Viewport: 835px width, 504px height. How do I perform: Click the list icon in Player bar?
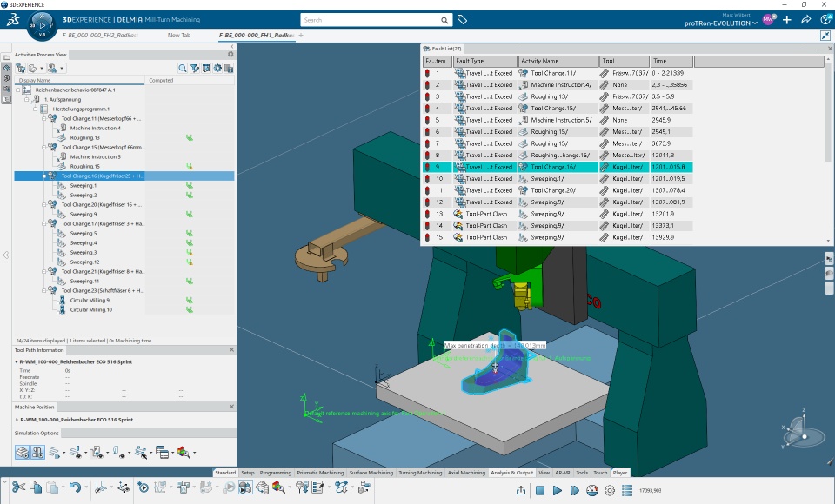tap(627, 491)
